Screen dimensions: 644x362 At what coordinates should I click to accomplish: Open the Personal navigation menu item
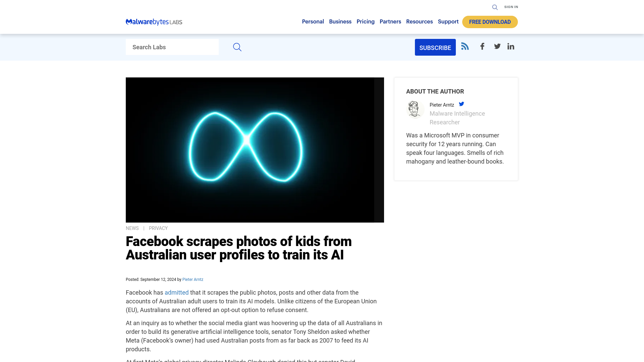313,22
